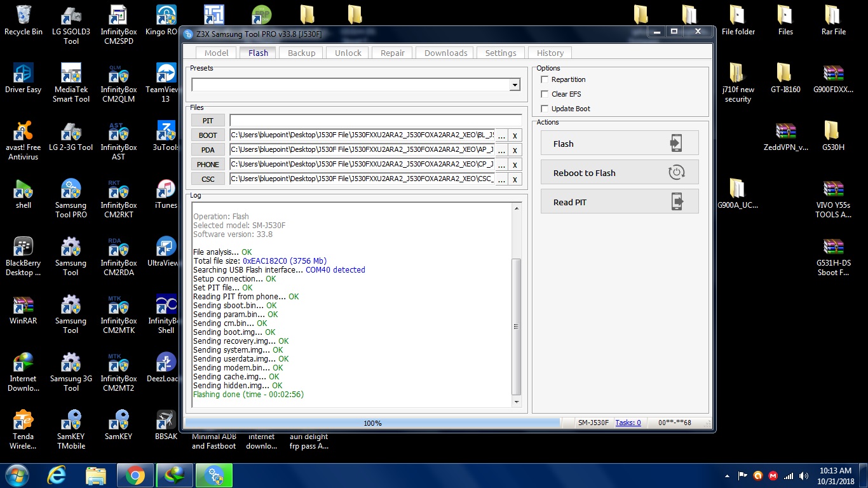
Task: Launch SamKEY TMobile shortcut
Action: 71,430
